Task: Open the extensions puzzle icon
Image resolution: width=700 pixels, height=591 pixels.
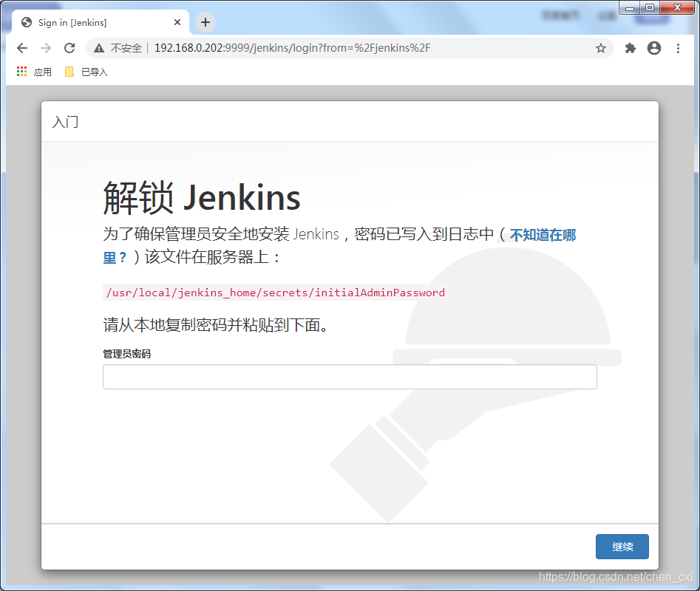Action: coord(630,48)
